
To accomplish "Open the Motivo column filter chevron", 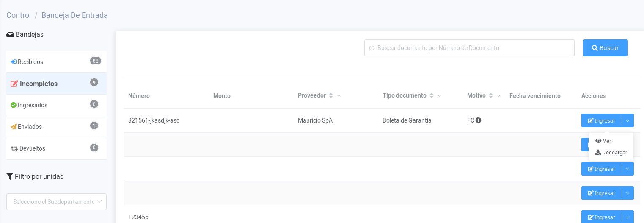I will [498, 96].
